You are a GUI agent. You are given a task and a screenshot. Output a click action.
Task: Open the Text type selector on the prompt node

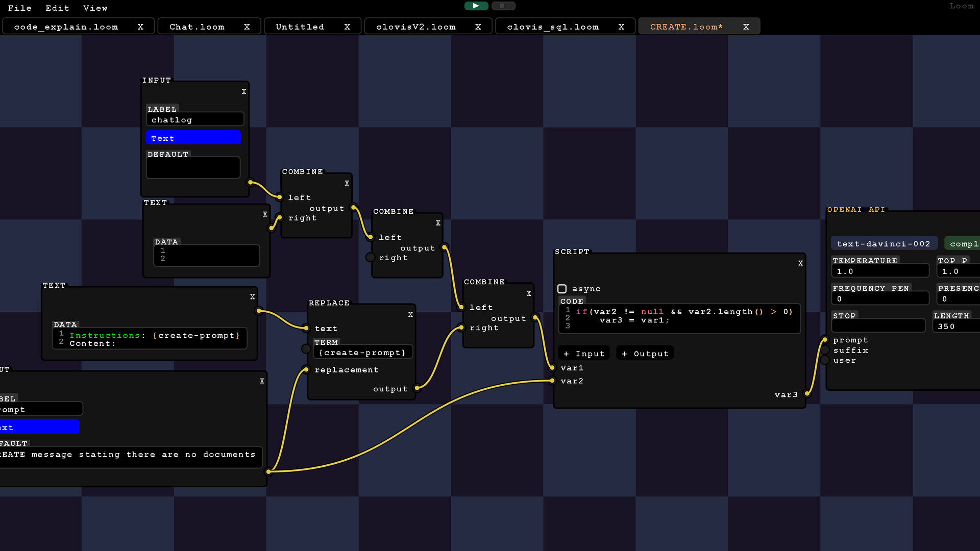coord(39,427)
